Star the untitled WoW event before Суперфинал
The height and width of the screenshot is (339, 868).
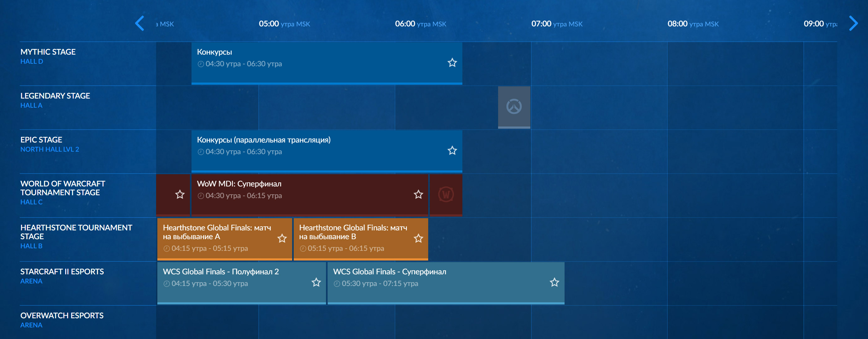click(180, 194)
